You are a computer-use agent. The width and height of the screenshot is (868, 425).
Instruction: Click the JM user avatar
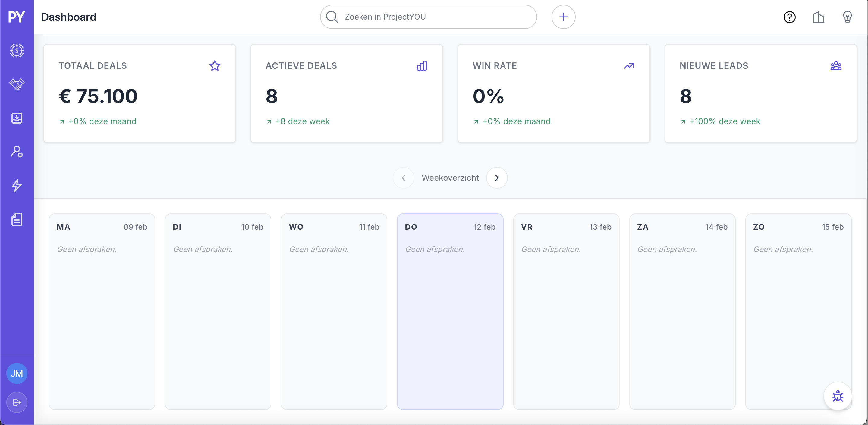click(x=17, y=373)
